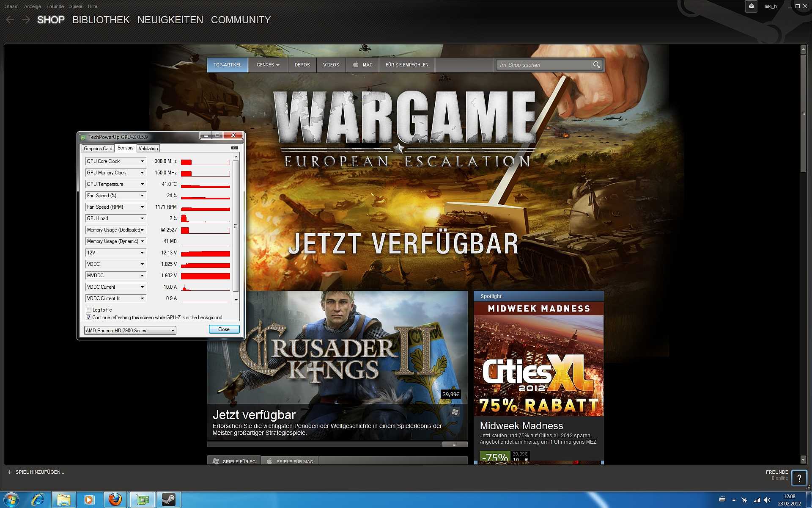Open Internet Explorer from taskbar
The image size is (812, 508).
(x=38, y=500)
